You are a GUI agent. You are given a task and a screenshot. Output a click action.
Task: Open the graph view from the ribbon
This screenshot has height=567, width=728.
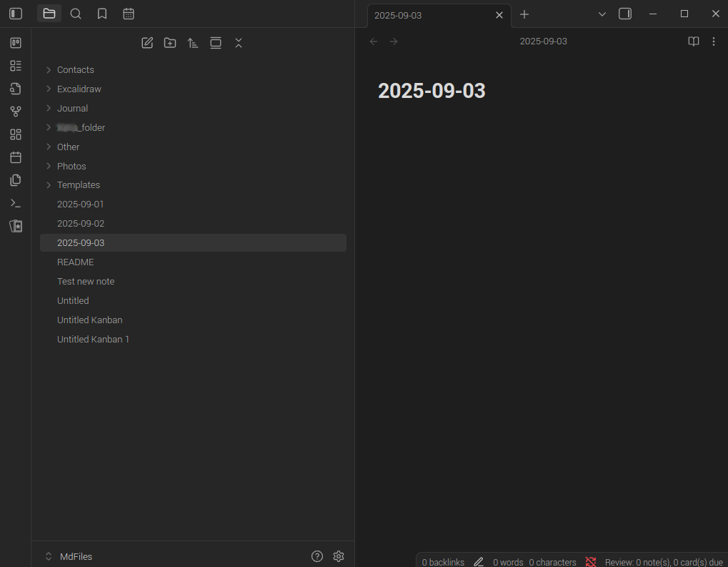[16, 112]
